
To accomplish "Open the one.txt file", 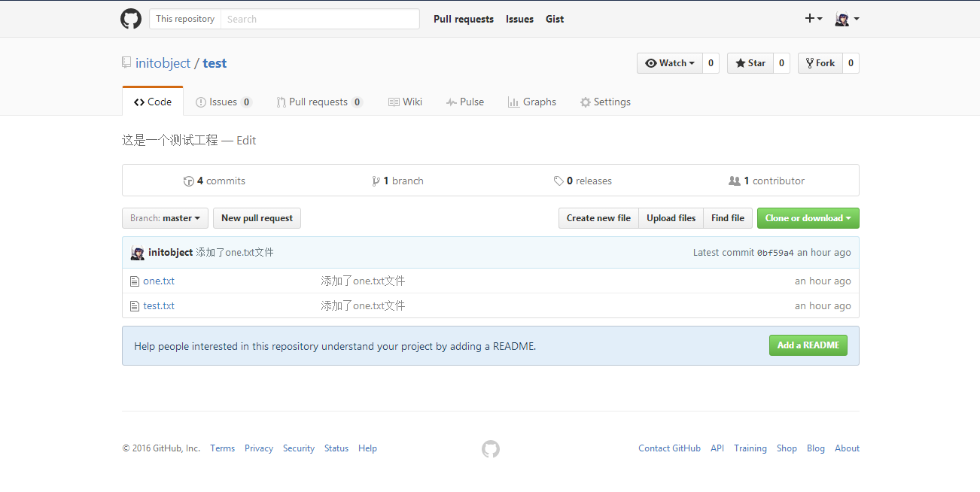I will (159, 281).
